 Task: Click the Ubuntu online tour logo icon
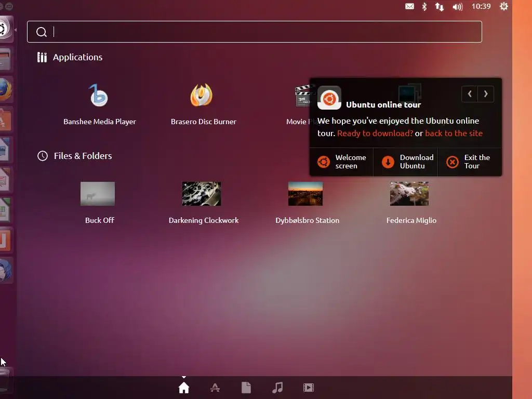tap(329, 98)
